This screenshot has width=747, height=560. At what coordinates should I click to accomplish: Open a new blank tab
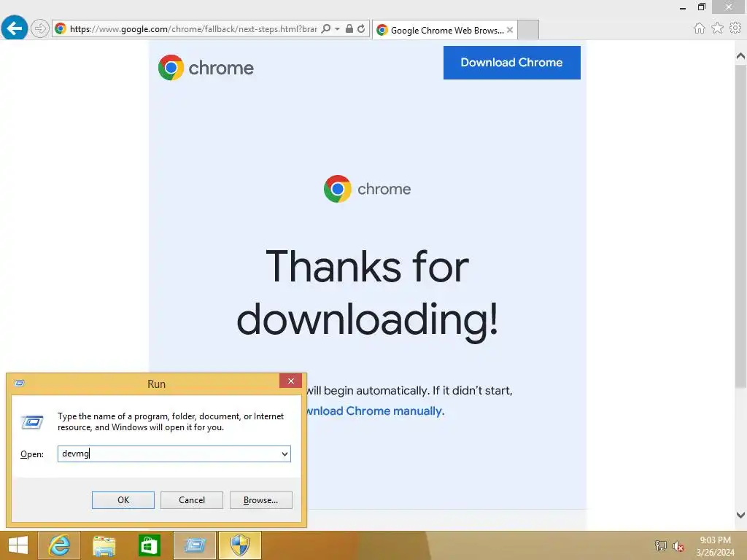point(528,30)
